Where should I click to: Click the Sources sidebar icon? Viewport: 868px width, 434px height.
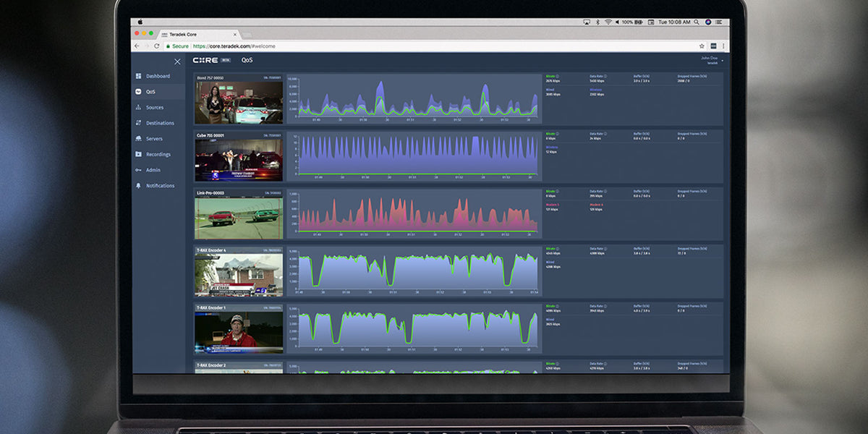coord(138,107)
